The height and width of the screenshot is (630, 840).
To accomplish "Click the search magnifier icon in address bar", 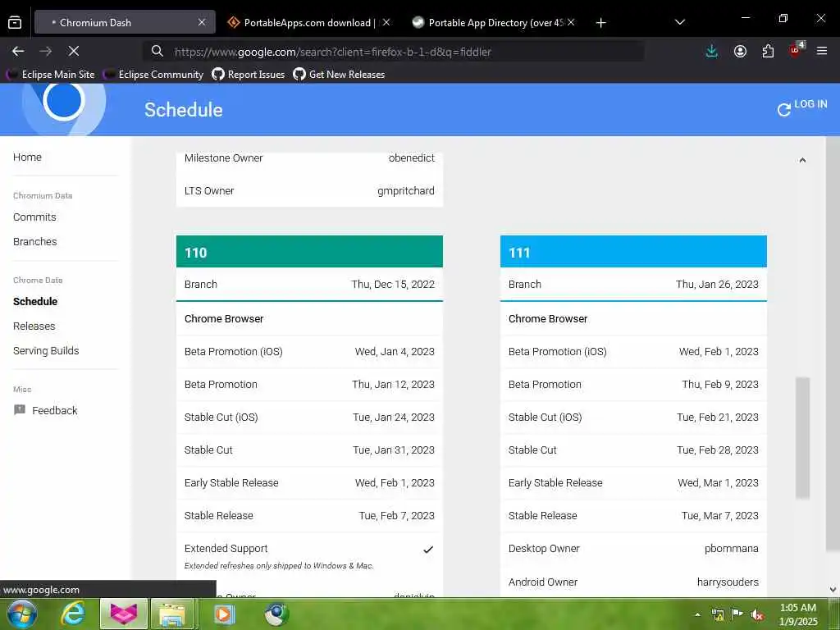I will 157,52.
